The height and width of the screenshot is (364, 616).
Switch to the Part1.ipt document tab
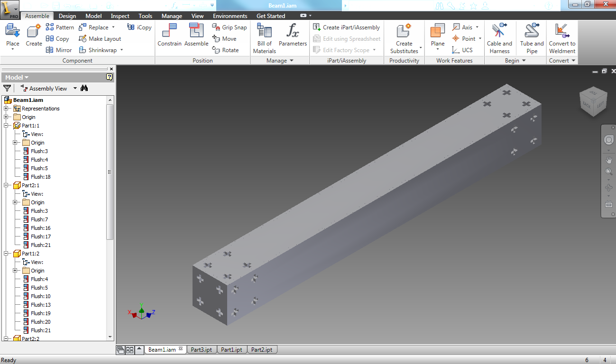click(x=232, y=350)
